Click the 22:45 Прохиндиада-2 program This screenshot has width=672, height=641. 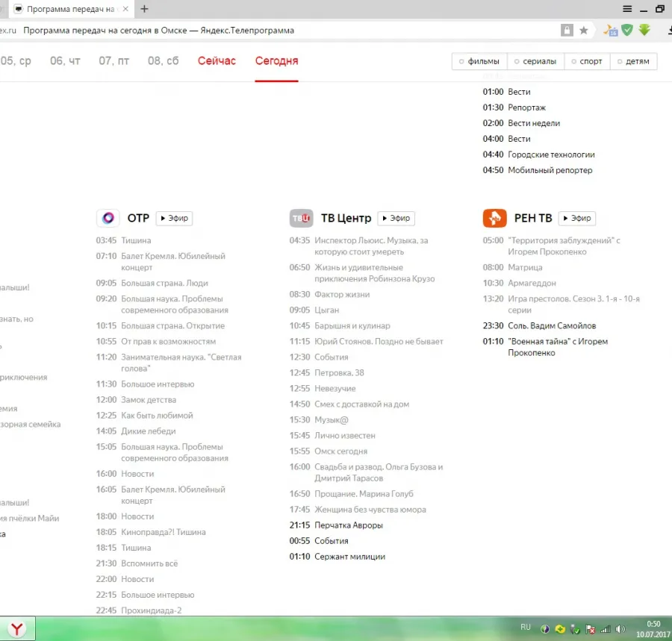(139, 610)
